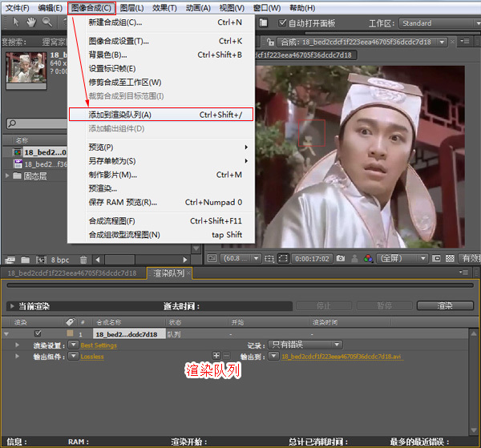Click the current time 0:00:17:02 display
This screenshot has width=481, height=448.
[312, 259]
